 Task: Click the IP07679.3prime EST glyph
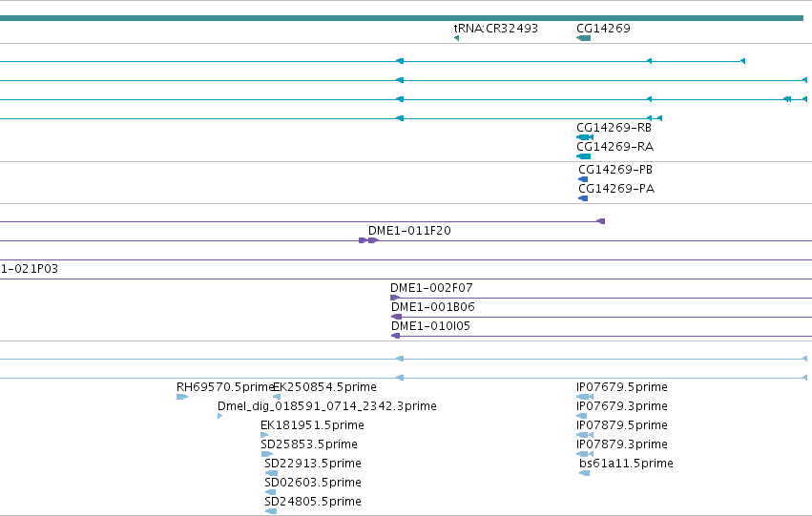581,416
